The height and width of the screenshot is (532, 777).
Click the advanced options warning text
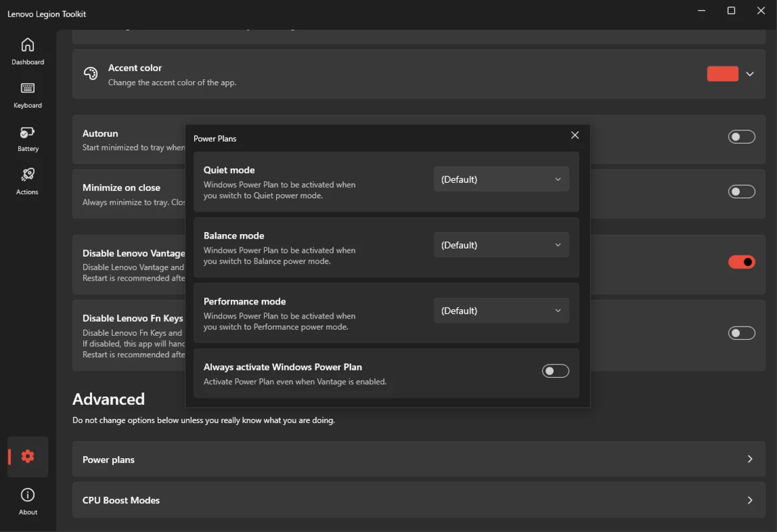pyautogui.click(x=204, y=420)
